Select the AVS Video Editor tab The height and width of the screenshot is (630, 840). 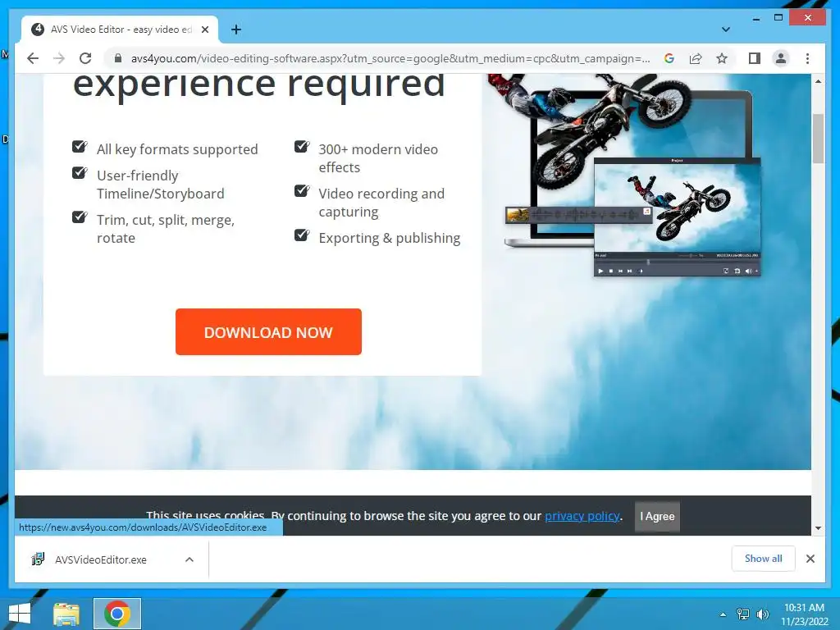120,30
